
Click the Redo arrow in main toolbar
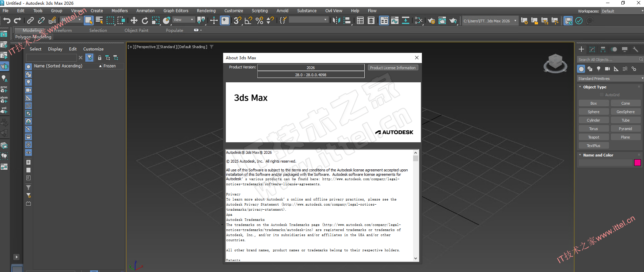(x=18, y=21)
